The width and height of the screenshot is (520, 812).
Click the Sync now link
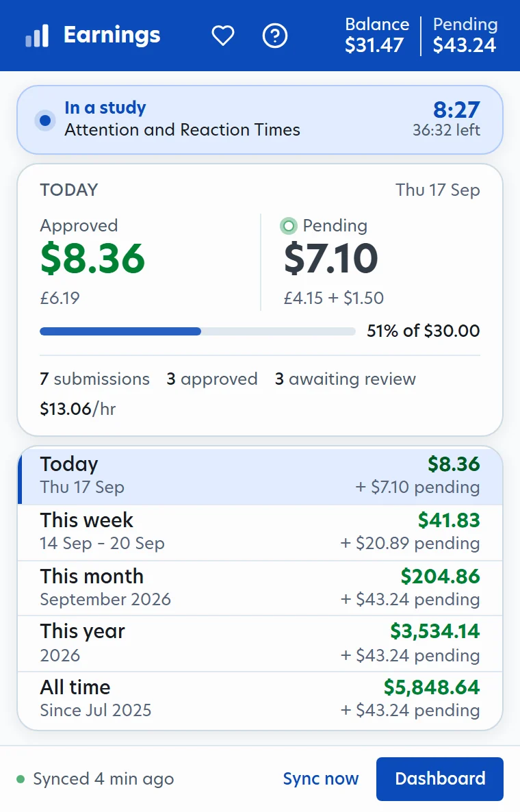pyautogui.click(x=321, y=779)
